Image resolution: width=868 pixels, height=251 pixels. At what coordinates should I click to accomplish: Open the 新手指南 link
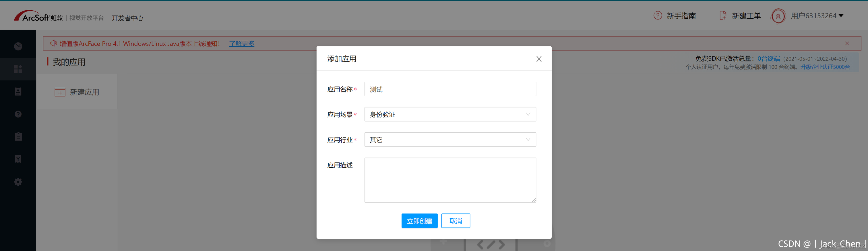[681, 16]
